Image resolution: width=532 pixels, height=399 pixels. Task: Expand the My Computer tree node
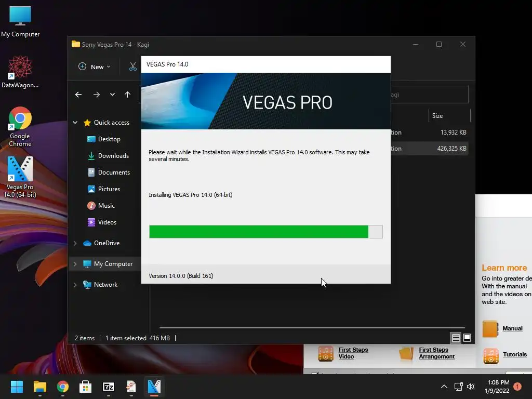[75, 264]
